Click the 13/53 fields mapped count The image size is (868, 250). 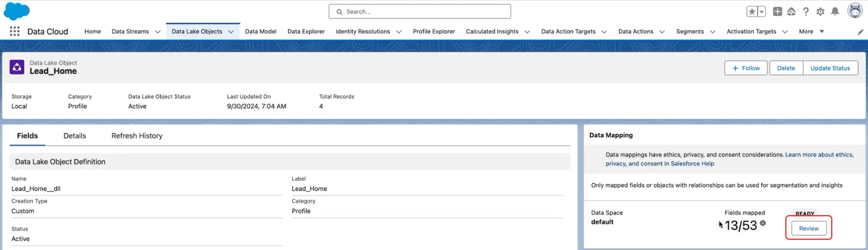tap(741, 225)
